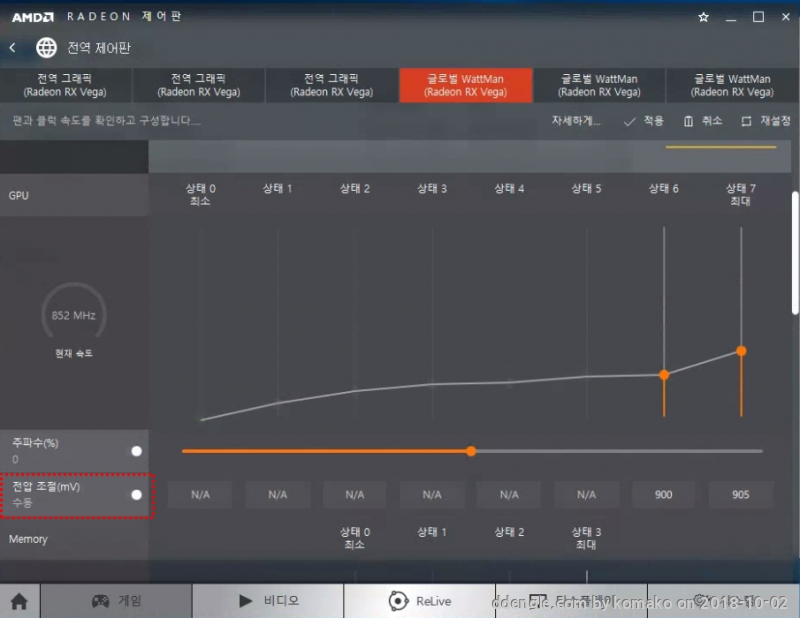The height and width of the screenshot is (618, 800).
Task: Click the vertical scrollbar on right edge
Action: (795, 253)
